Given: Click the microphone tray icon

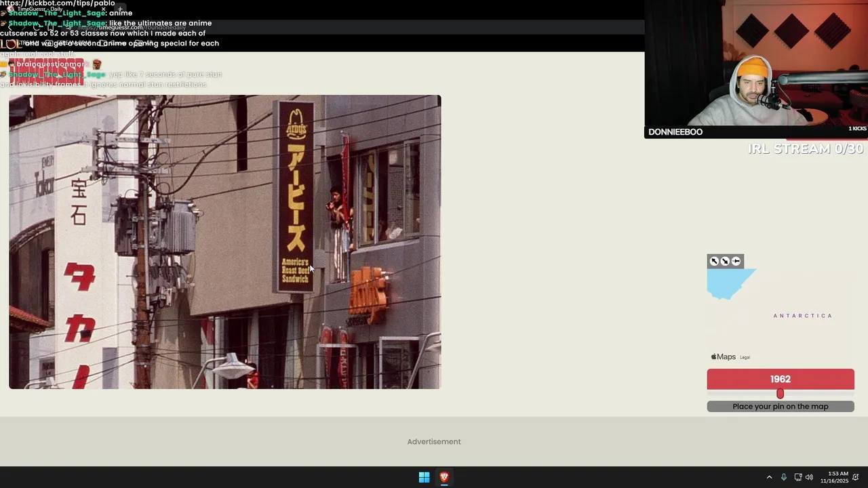Looking at the screenshot, I should point(784,477).
